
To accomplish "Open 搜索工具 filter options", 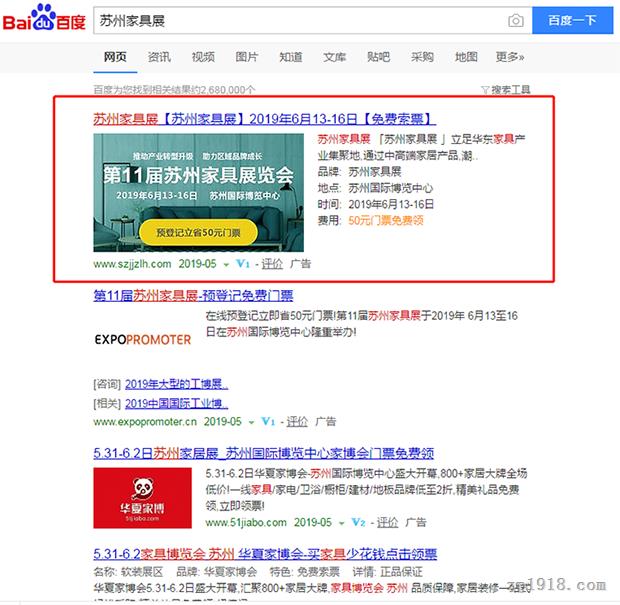I will click(x=506, y=90).
